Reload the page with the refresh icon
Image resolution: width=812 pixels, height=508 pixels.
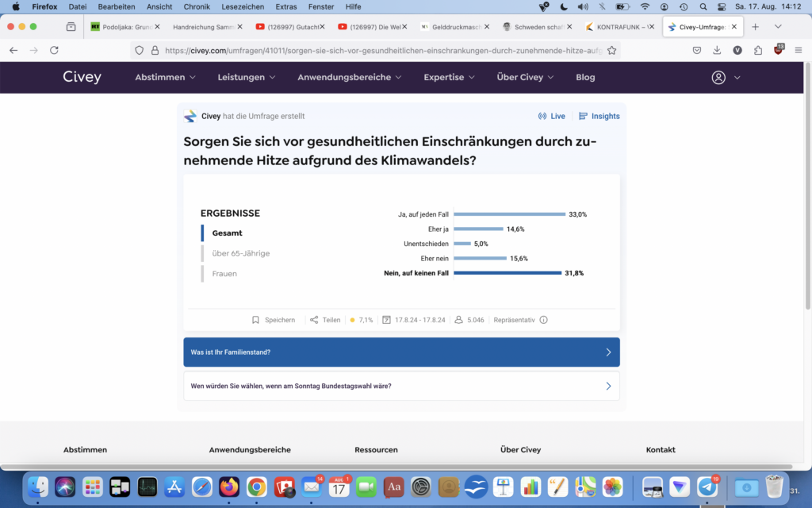point(54,50)
